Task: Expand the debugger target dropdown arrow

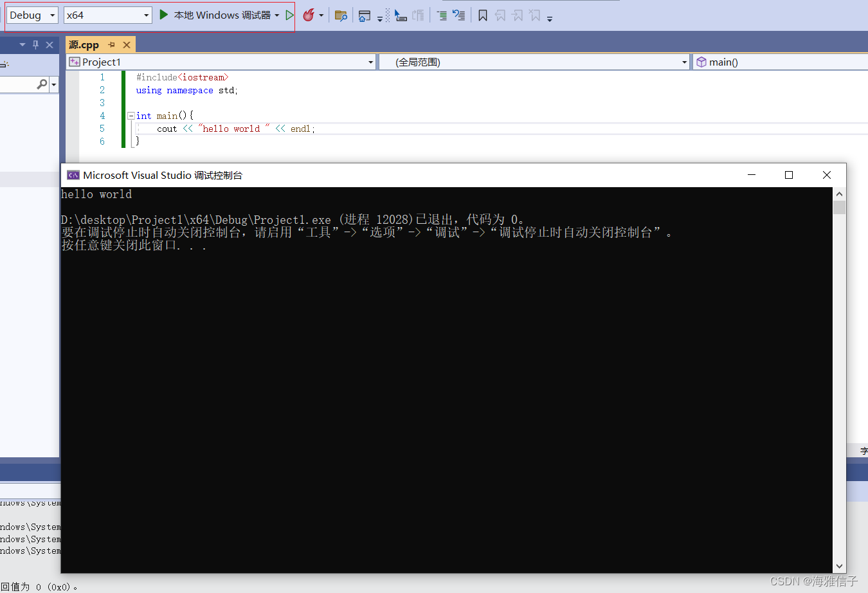Action: pos(277,15)
